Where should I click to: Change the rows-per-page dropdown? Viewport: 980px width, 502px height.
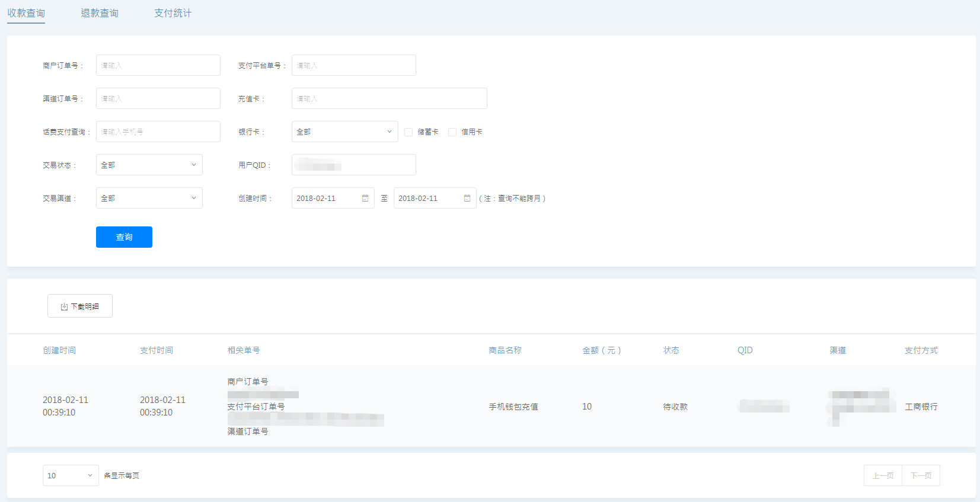tap(71, 475)
